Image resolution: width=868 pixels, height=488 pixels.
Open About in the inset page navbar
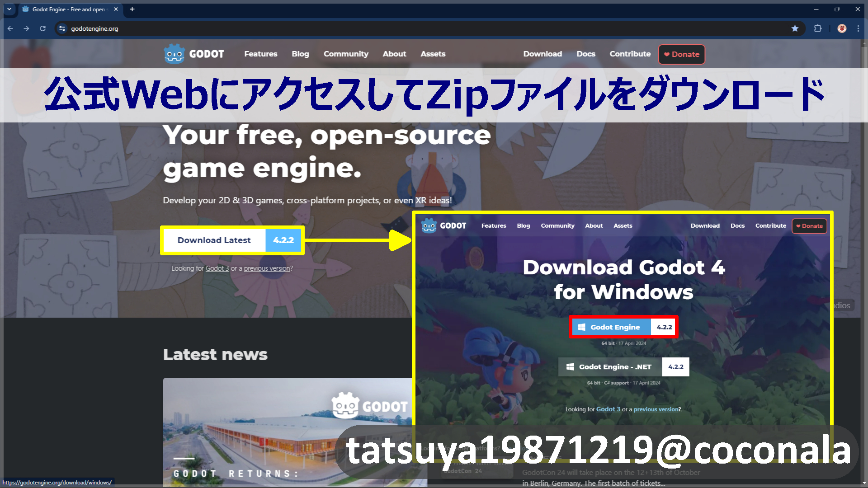594,225
